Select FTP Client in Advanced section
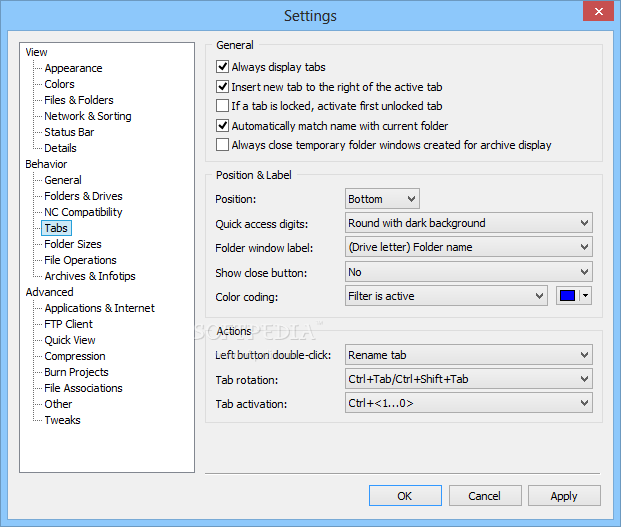This screenshot has height=527, width=621. (69, 324)
